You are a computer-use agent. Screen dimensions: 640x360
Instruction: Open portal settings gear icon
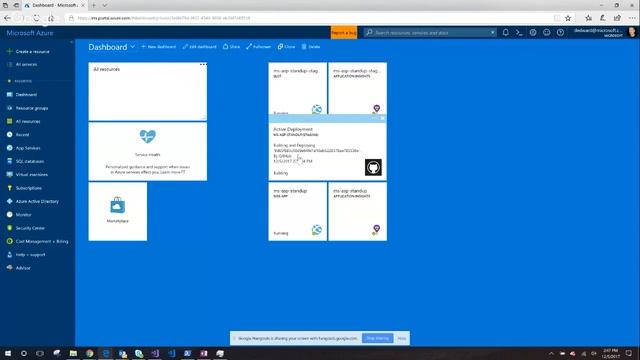(x=533, y=33)
